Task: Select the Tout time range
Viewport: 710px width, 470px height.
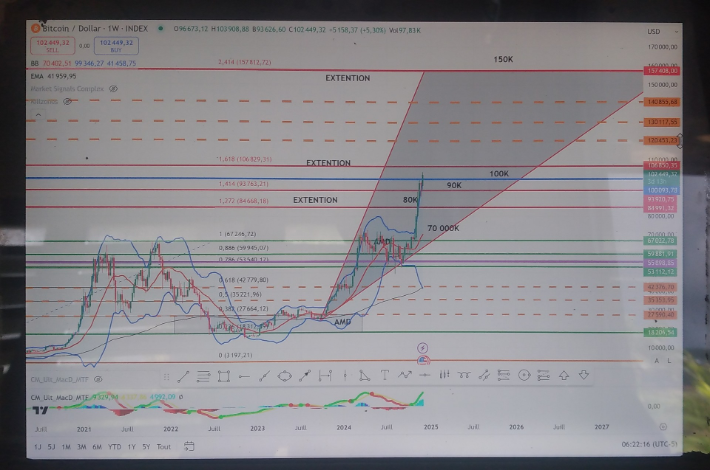Action: [164, 447]
